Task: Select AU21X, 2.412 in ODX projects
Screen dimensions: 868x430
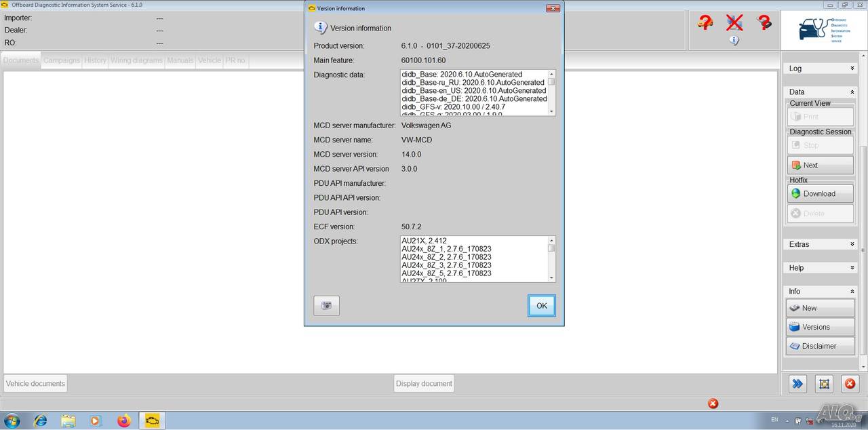Action: [424, 241]
